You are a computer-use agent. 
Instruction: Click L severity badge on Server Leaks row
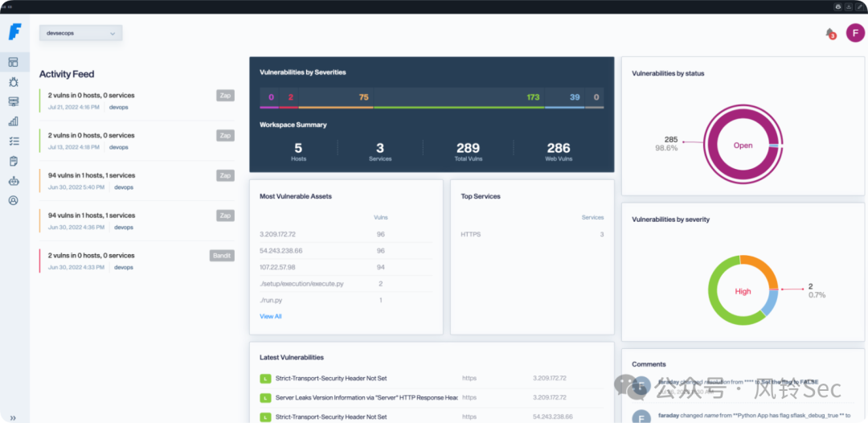coord(265,397)
